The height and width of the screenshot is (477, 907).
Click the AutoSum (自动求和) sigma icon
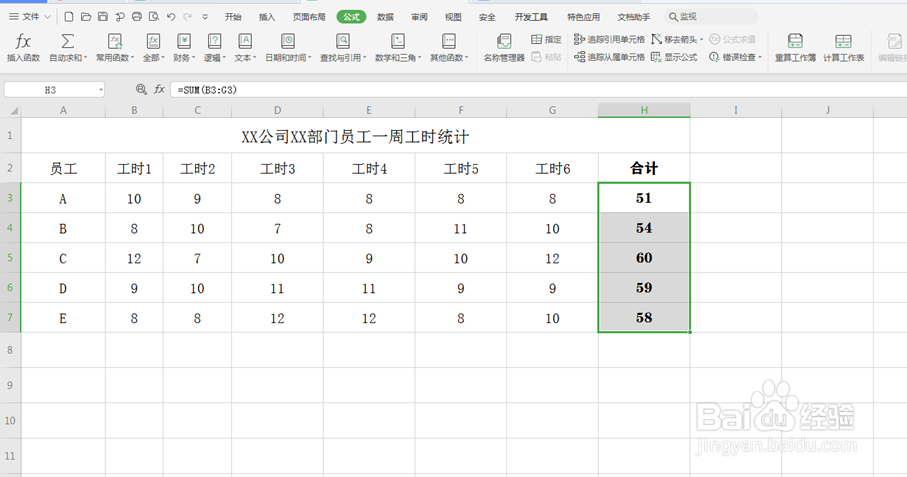tap(68, 41)
